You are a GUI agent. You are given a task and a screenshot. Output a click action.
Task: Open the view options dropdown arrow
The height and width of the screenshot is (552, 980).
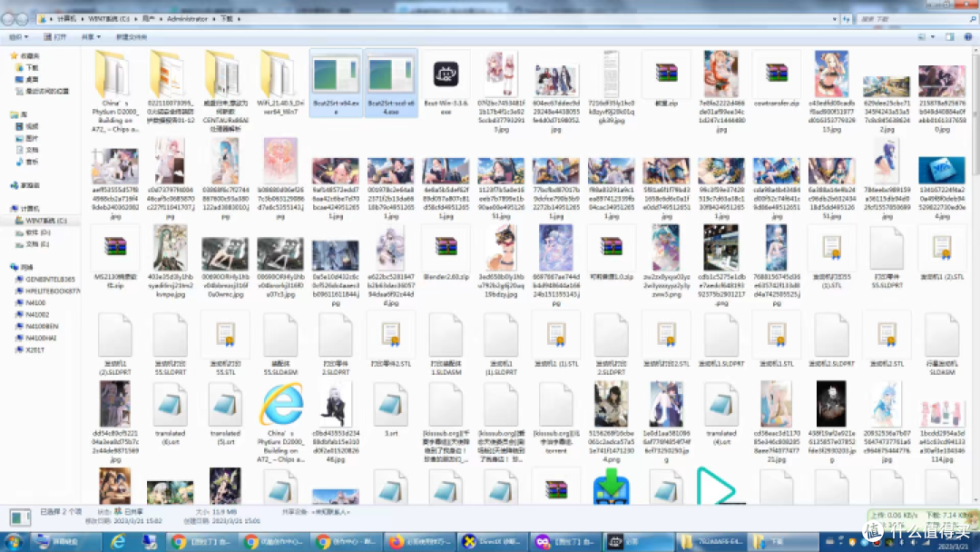(x=933, y=37)
